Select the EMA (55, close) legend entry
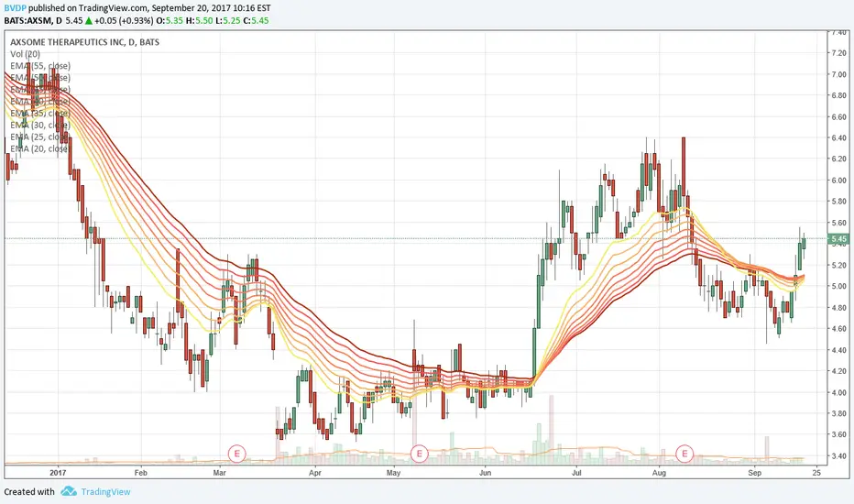 40,66
